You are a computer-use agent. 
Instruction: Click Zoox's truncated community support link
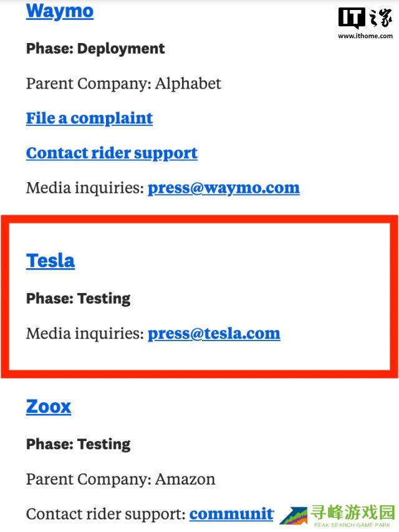tap(231, 515)
